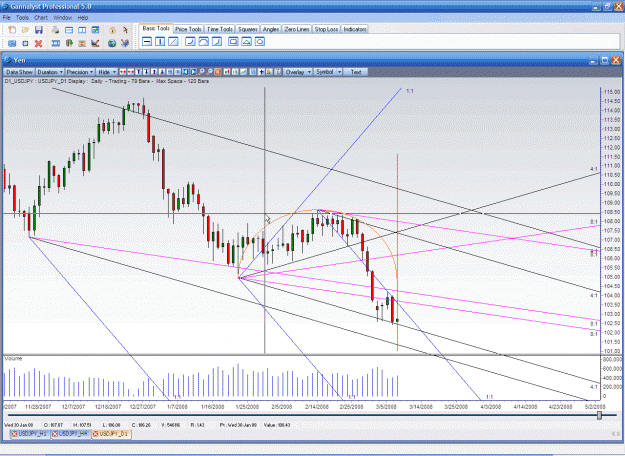Open the Tools menu
Image resolution: width=625 pixels, height=456 pixels.
pyautogui.click(x=22, y=18)
